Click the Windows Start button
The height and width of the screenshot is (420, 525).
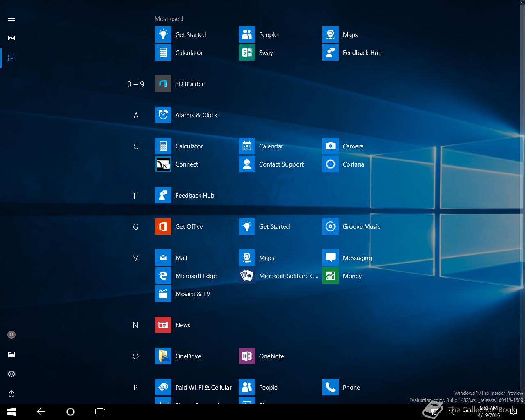(11, 412)
